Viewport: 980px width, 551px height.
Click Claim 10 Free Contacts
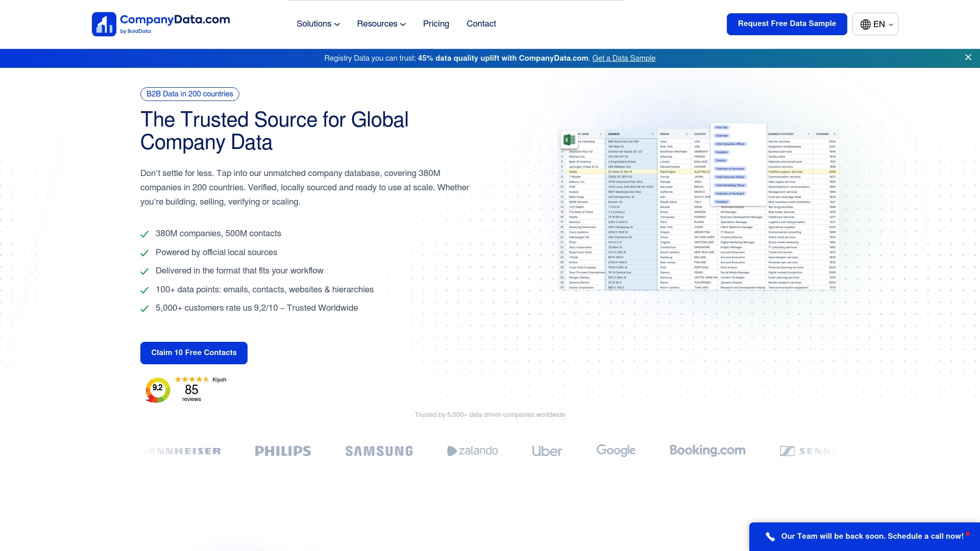(x=193, y=353)
